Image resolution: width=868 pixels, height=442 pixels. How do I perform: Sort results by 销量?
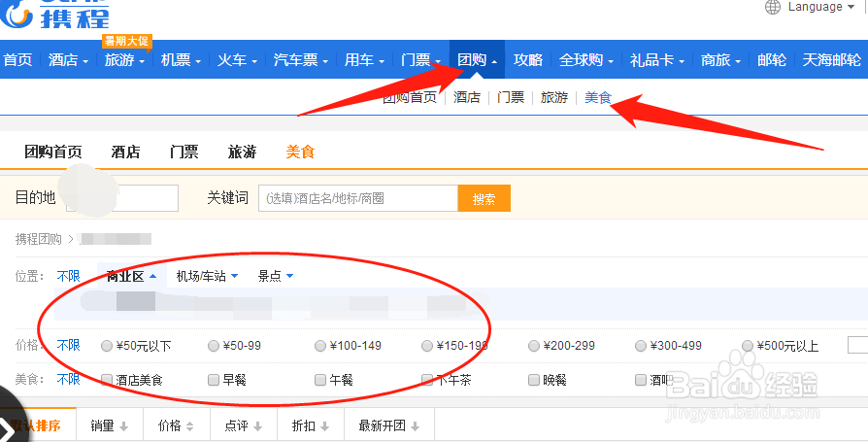110,425
